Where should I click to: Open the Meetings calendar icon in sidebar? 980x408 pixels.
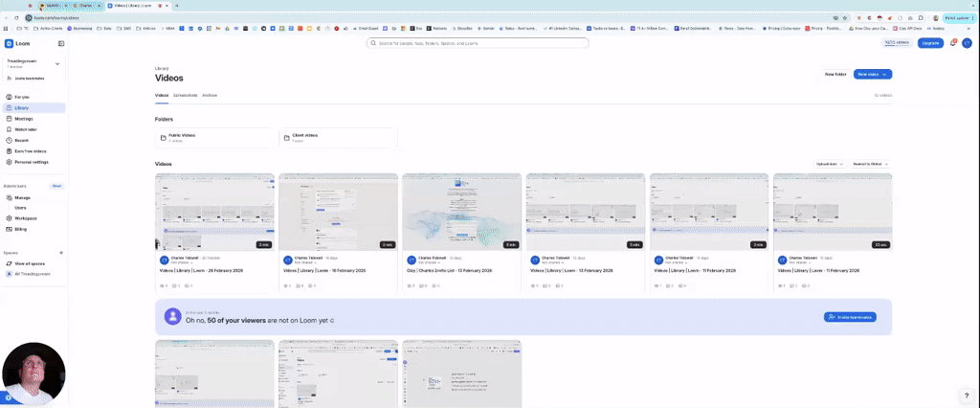(9, 119)
